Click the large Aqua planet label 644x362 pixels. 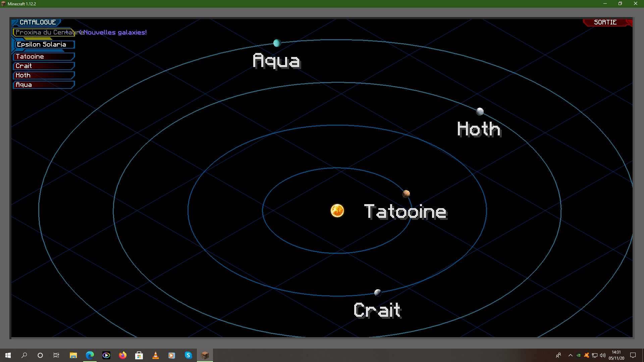[277, 61]
